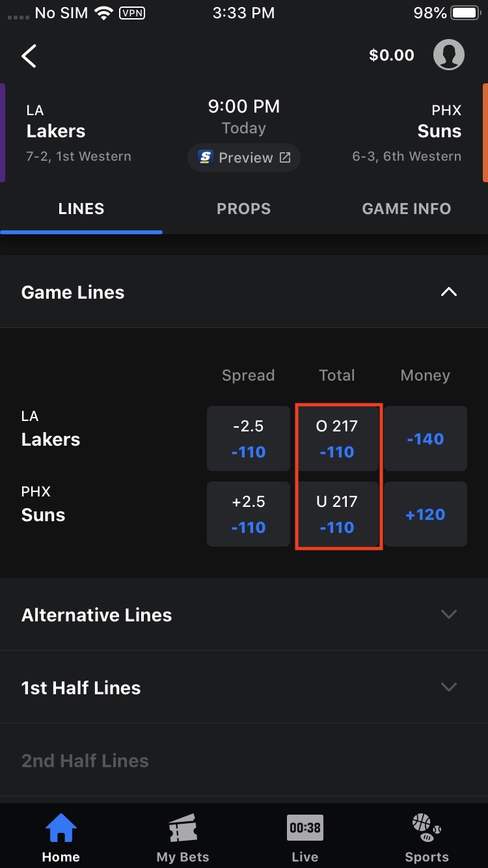The height and width of the screenshot is (868, 488).
Task: Tap the $0.00 account balance
Action: click(391, 56)
